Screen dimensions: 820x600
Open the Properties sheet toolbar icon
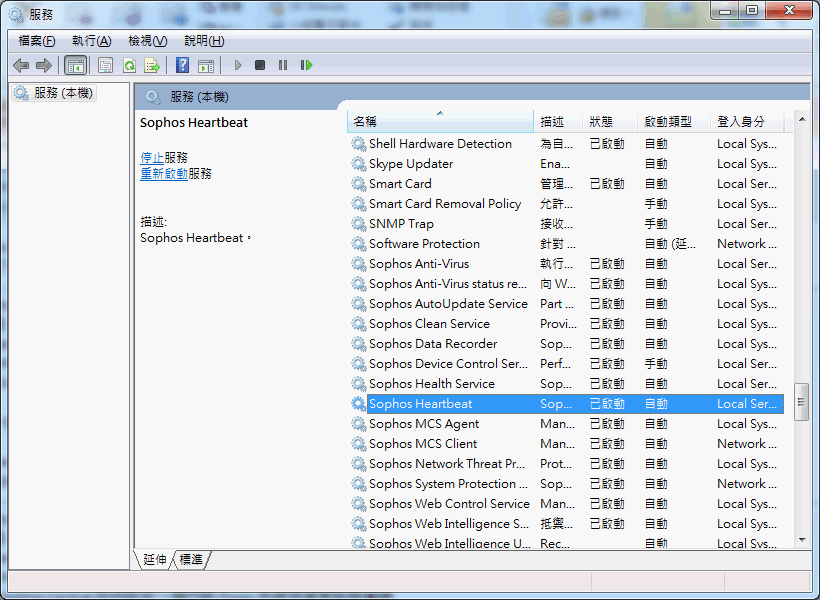(x=106, y=65)
